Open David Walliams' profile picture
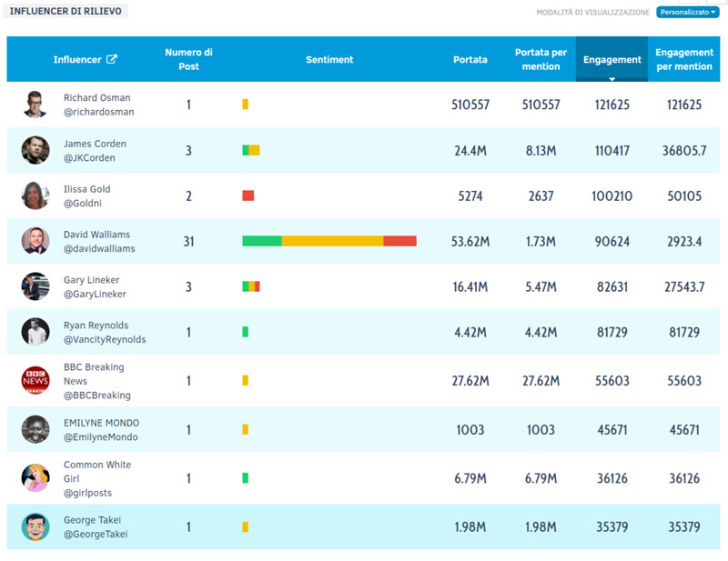The width and height of the screenshot is (728, 561). [35, 241]
